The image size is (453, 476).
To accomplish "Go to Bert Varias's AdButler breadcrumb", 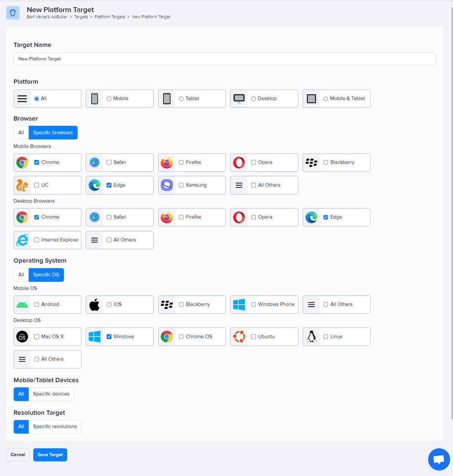I will (47, 17).
